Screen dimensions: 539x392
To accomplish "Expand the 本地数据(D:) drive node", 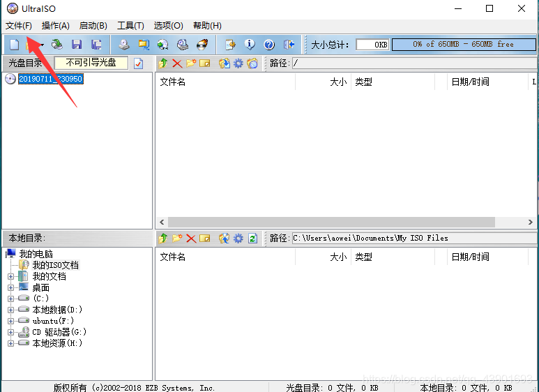I will tap(10, 310).
